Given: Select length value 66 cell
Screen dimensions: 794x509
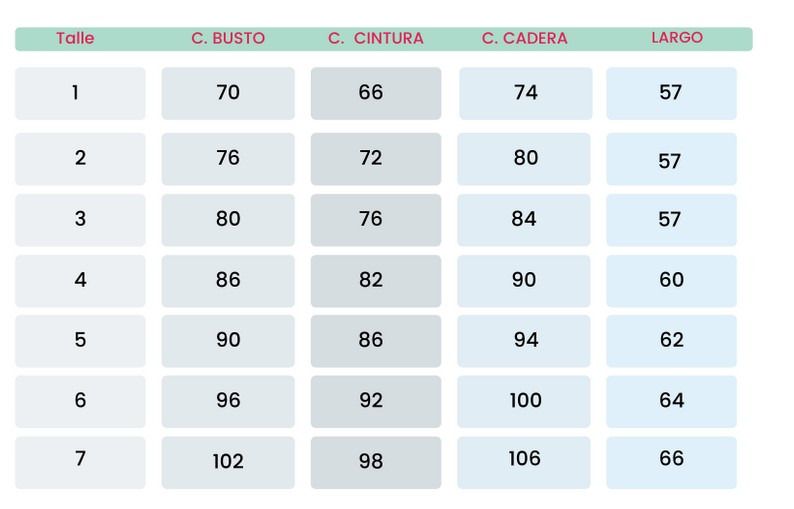Looking at the screenshot, I should pos(671,460).
